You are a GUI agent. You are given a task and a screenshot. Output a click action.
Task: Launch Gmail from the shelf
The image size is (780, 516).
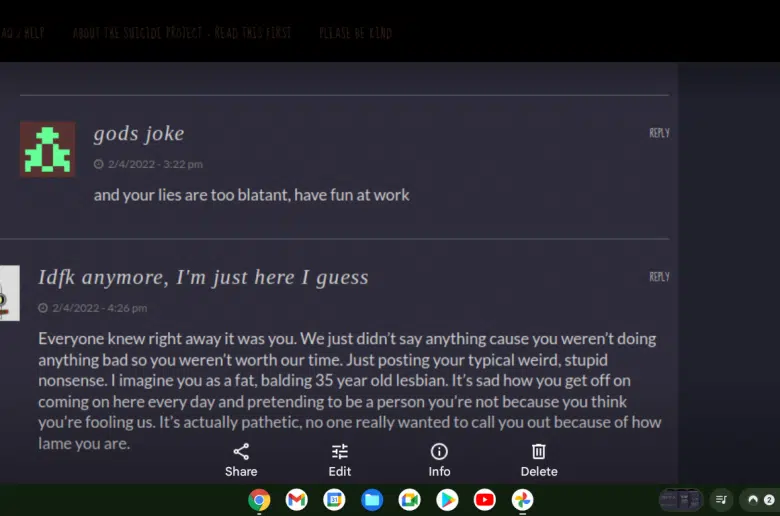click(x=296, y=500)
